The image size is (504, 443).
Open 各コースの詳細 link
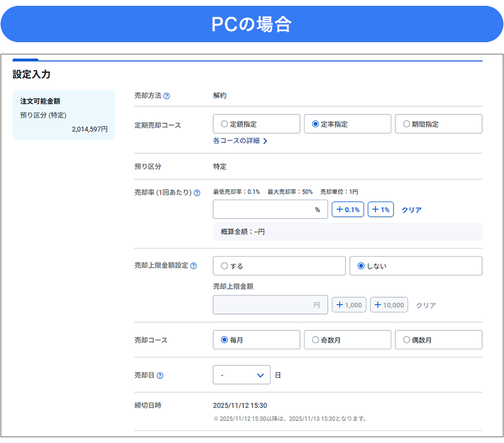point(240,141)
